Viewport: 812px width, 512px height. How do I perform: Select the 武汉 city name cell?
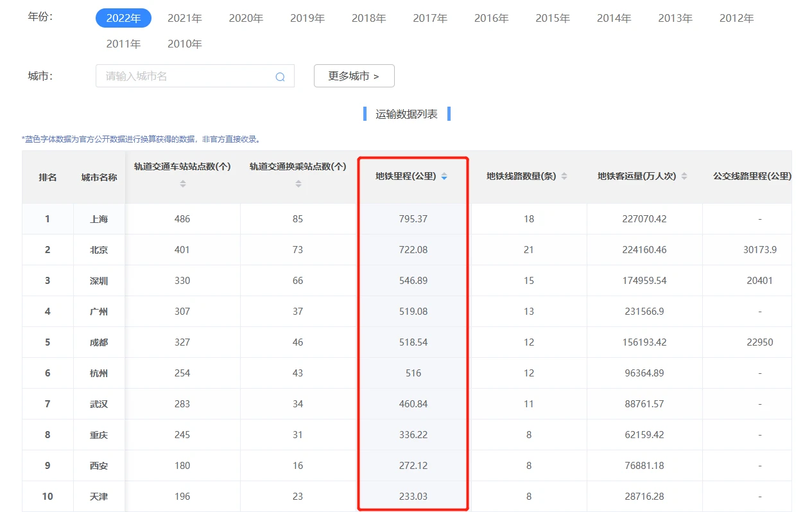coord(99,404)
